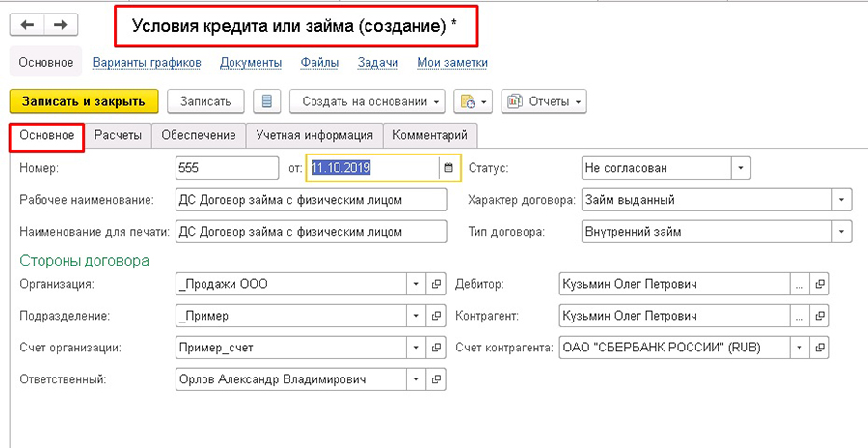Open the Дебитор record with its open icon
This screenshot has height=448, width=868.
[x=819, y=285]
